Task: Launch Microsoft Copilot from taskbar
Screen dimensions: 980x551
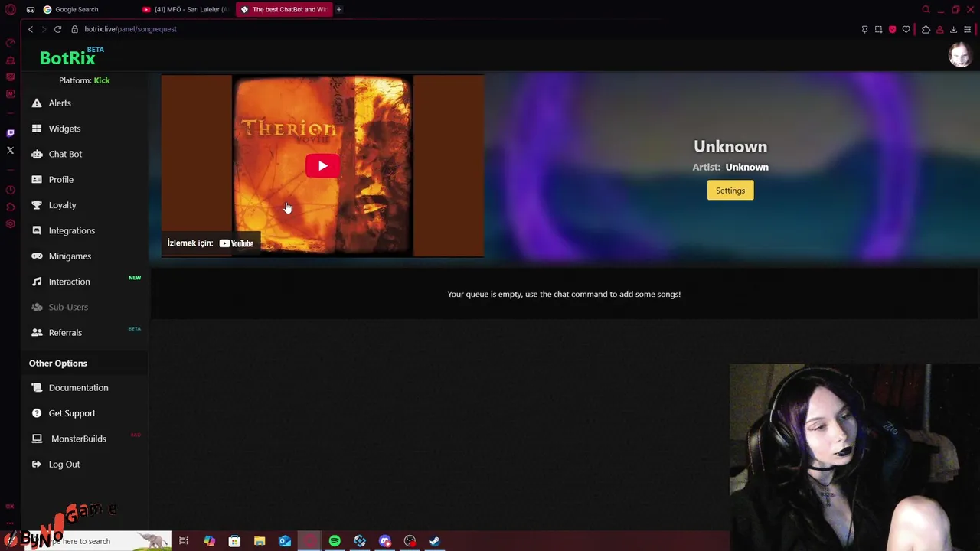Action: [x=209, y=541]
